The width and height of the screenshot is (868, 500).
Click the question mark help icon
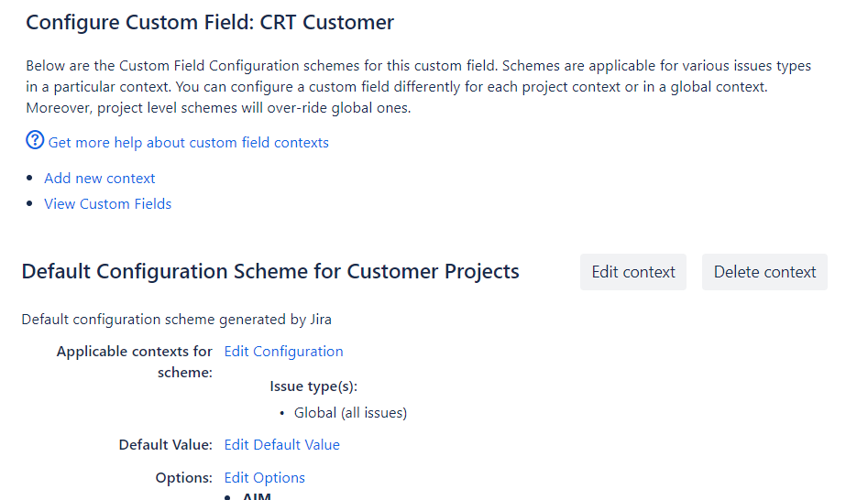35,141
